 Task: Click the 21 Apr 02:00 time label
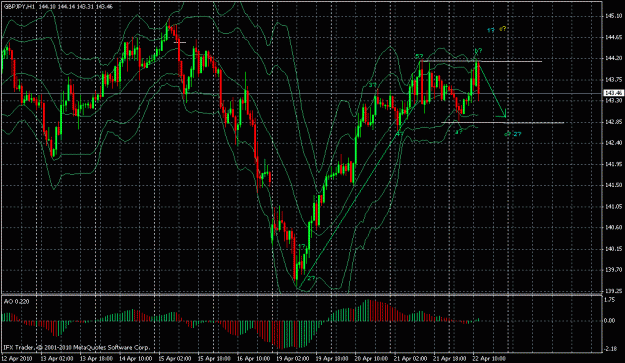[x=411, y=358]
